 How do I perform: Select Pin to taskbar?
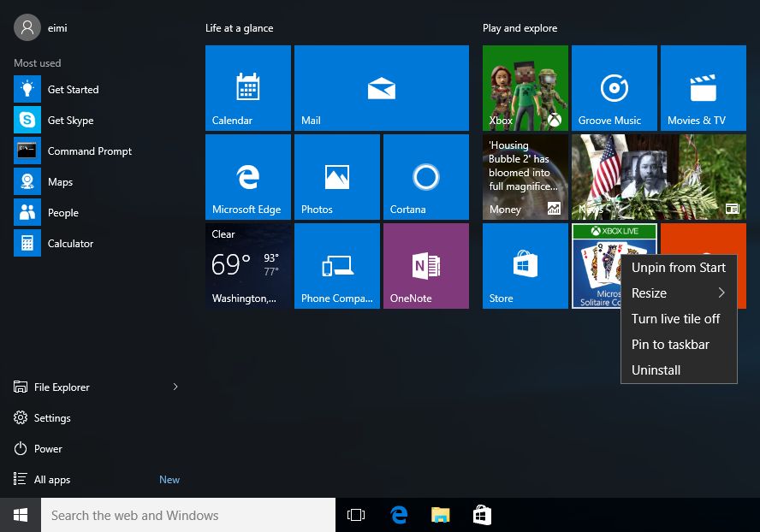coord(679,345)
